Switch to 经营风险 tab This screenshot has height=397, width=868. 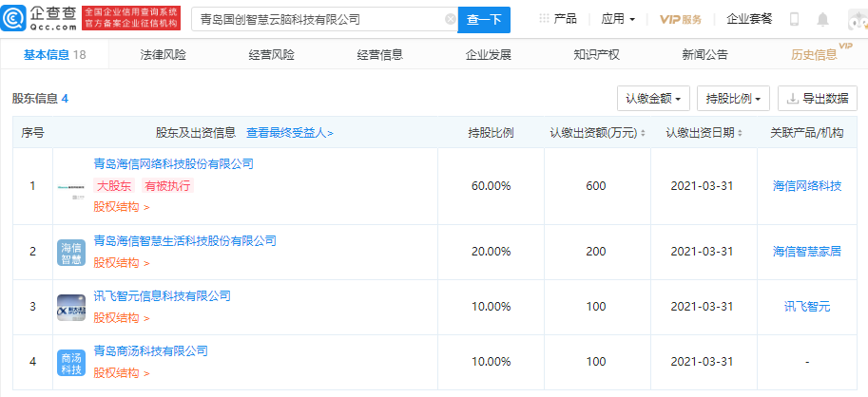[x=271, y=54]
